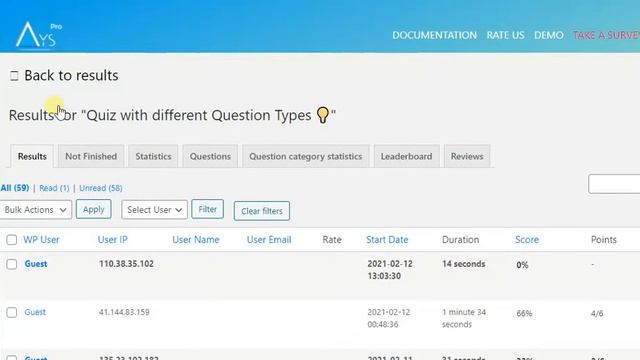
Task: Open Question category statistics tab
Action: point(306,156)
